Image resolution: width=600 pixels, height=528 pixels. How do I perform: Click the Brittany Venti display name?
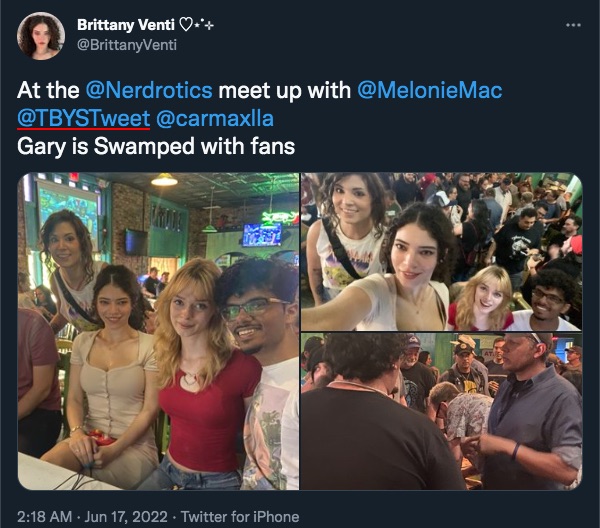point(126,25)
